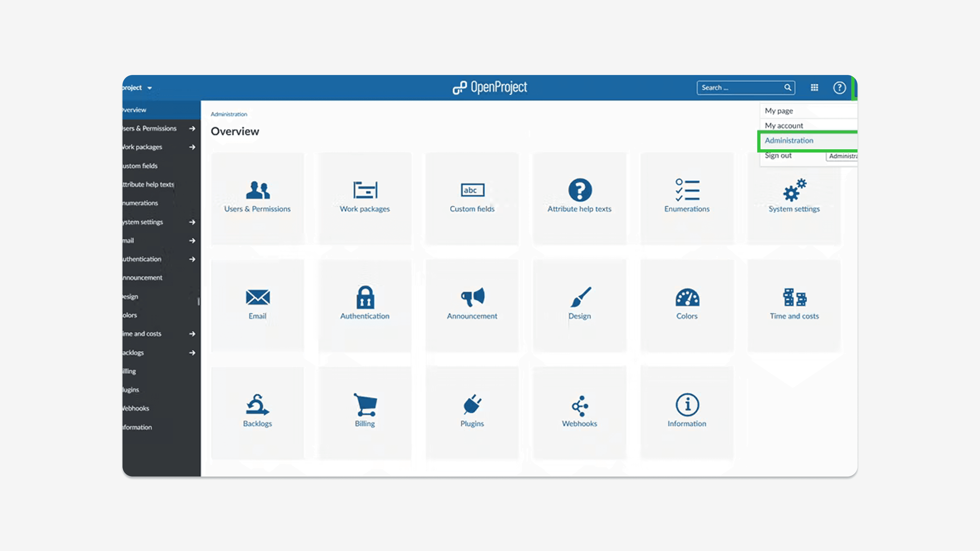Open the Time and costs icon
The height and width of the screenshot is (551, 980).
794,297
